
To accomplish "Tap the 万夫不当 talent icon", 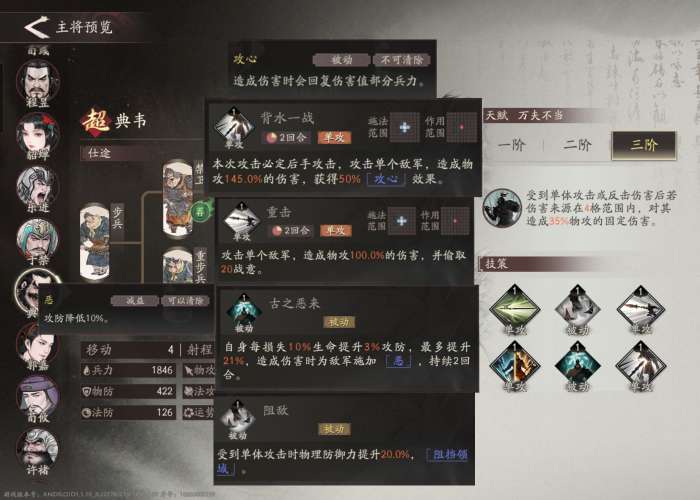I will [x=502, y=208].
